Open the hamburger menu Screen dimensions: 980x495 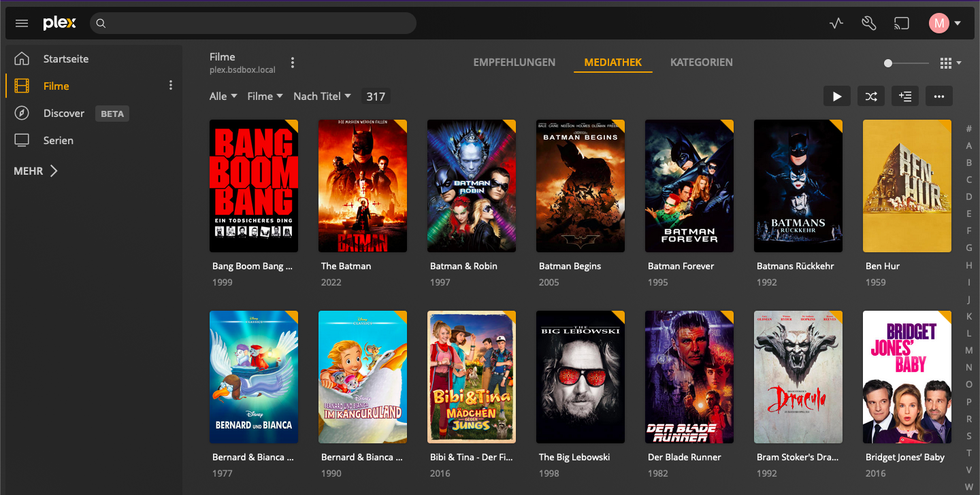tap(22, 23)
